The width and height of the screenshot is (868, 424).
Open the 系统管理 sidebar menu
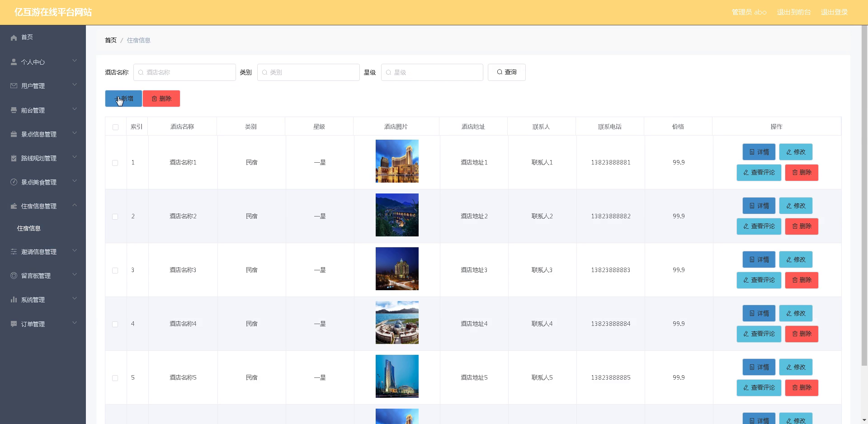click(43, 300)
